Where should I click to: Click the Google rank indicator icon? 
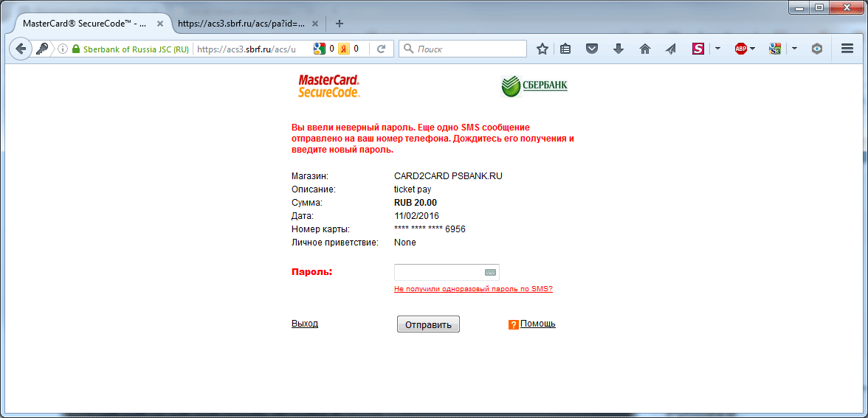[x=319, y=49]
